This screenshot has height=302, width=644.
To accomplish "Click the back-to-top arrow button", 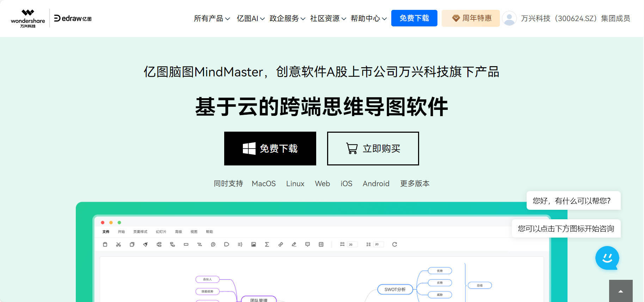I will [x=621, y=291].
